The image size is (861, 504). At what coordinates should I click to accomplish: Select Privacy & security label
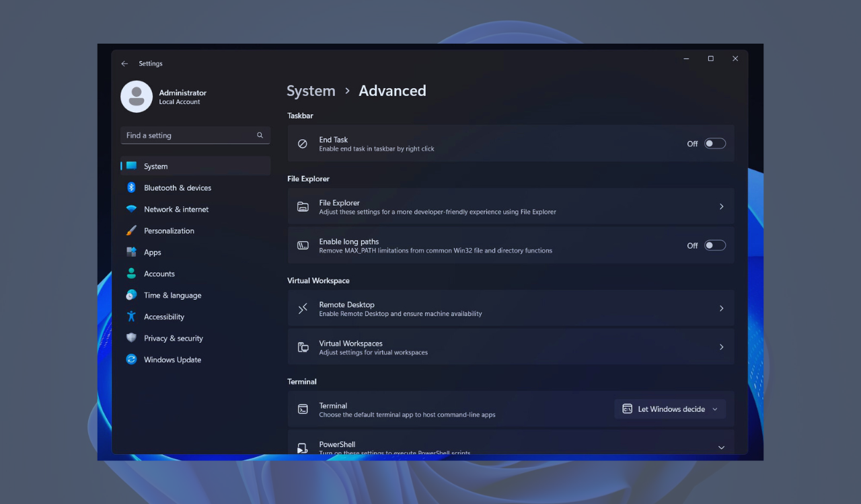(x=174, y=338)
